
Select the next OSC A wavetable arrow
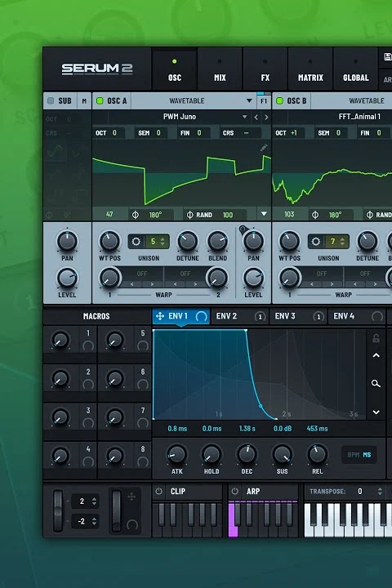[266, 117]
